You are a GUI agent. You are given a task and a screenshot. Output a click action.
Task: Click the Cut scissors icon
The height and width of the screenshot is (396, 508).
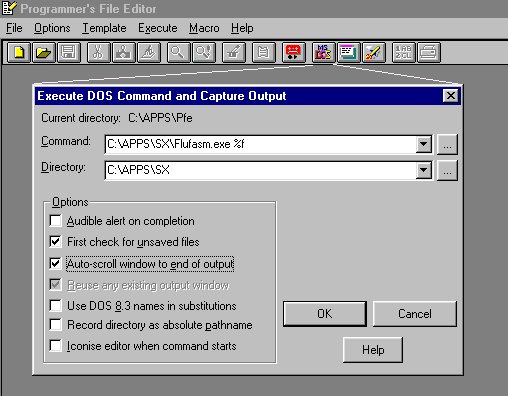coord(98,52)
